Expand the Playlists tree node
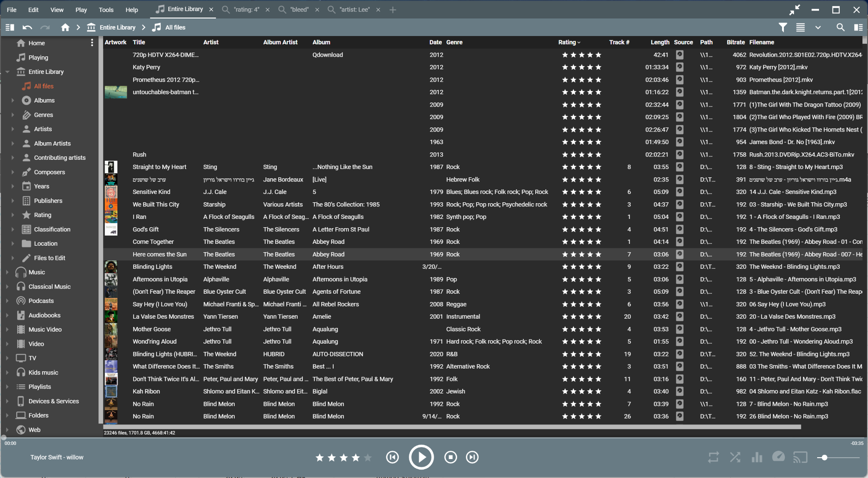 (7, 387)
